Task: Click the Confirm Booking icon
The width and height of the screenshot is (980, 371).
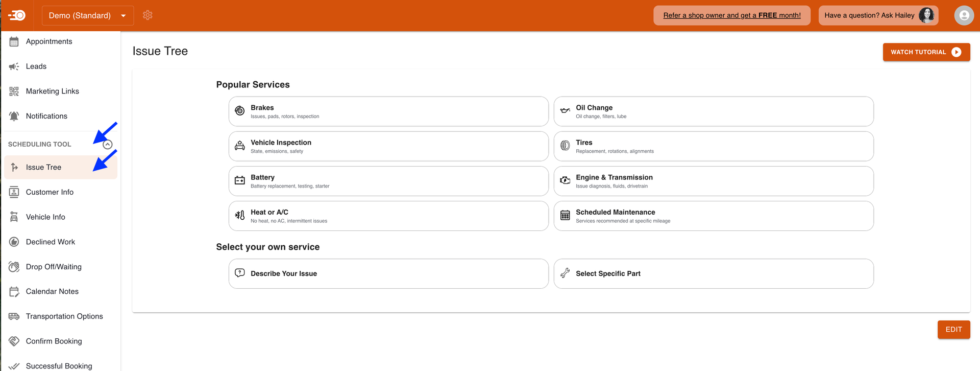Action: [14, 341]
